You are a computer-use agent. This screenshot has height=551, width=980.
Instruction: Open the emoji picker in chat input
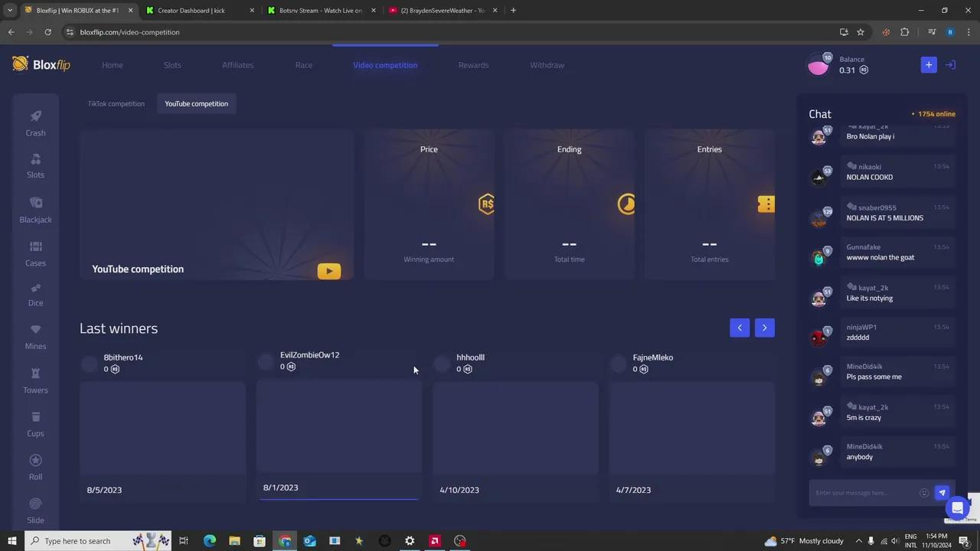point(924,493)
